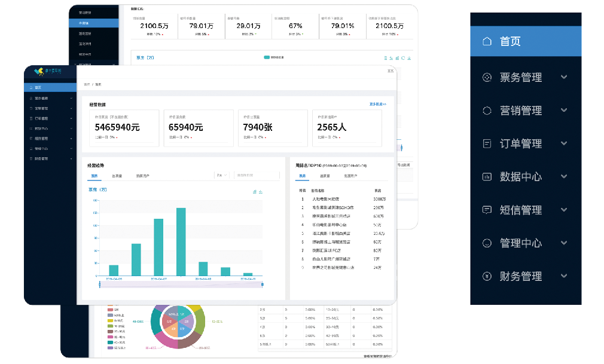This screenshot has width=604, height=364.
Task: Expand the 财务管理 chevron in large sidebar
Action: click(x=563, y=276)
